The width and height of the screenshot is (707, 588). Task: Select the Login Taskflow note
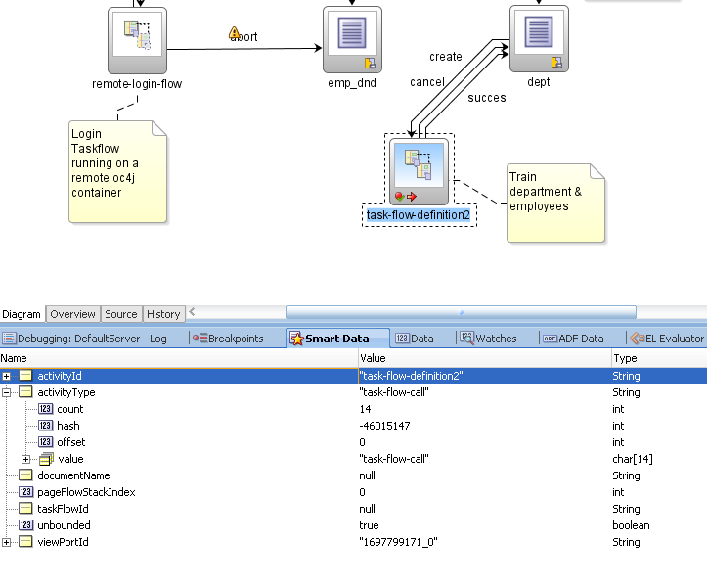click(x=117, y=171)
